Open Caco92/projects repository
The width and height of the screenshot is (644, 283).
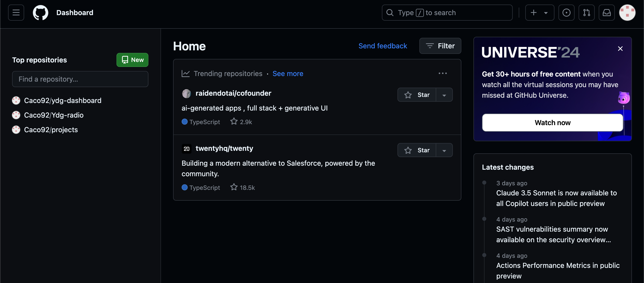(x=51, y=130)
